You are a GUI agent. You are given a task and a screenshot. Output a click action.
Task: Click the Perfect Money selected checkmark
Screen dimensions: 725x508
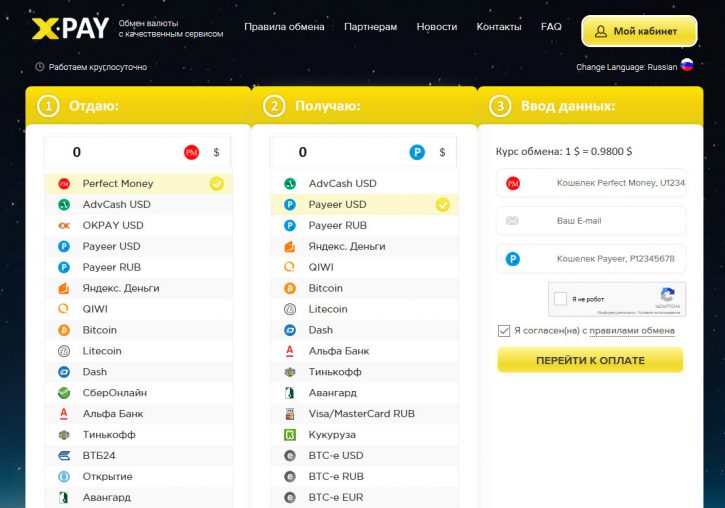point(217,184)
